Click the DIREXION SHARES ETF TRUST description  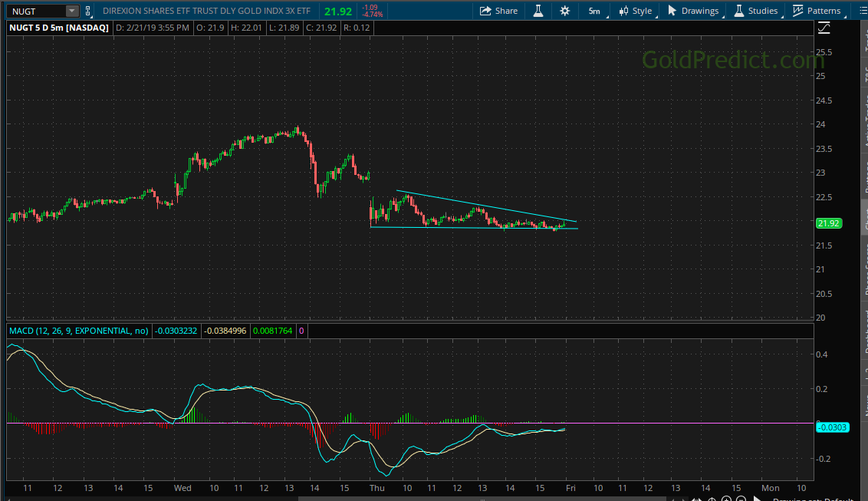[x=206, y=11]
